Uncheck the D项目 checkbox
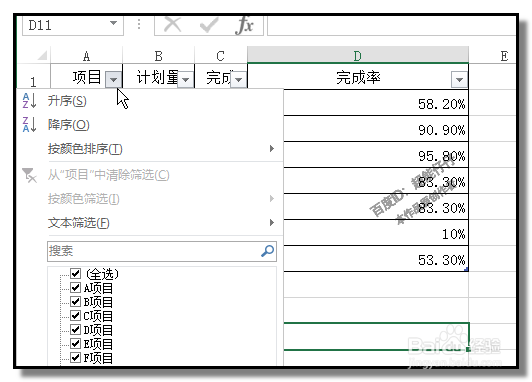Image resolution: width=532 pixels, height=382 pixels. [75, 329]
